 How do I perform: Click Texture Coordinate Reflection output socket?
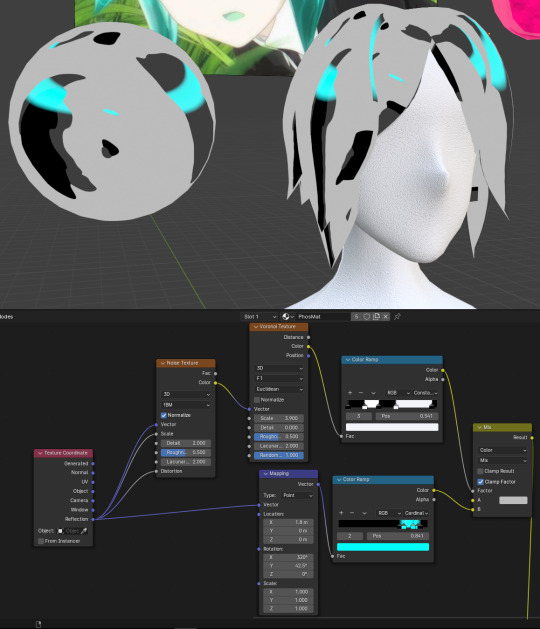click(x=93, y=519)
